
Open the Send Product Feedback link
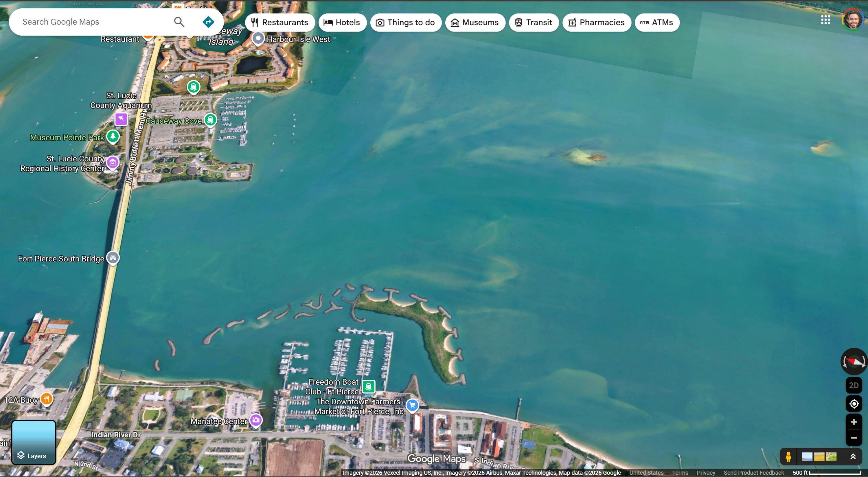[753, 473]
